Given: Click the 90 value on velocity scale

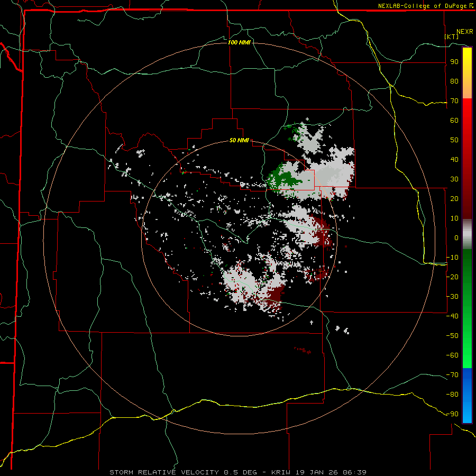Looking at the screenshot, I should coord(454,62).
